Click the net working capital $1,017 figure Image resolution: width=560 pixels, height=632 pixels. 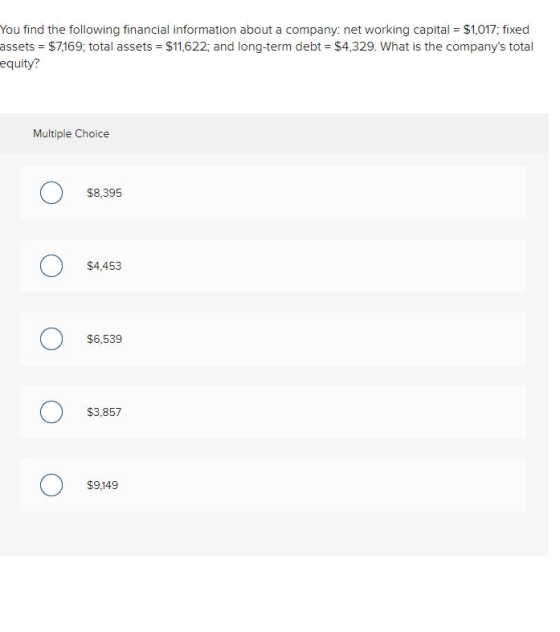coord(480,30)
